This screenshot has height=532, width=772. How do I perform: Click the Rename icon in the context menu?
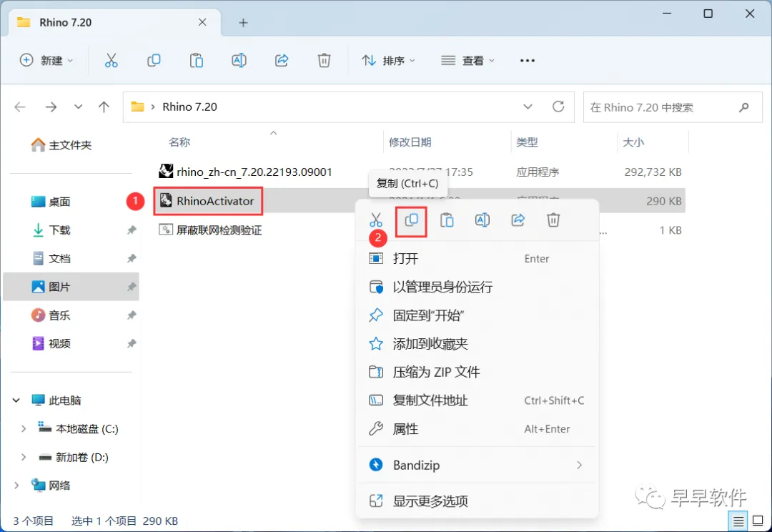(x=482, y=220)
